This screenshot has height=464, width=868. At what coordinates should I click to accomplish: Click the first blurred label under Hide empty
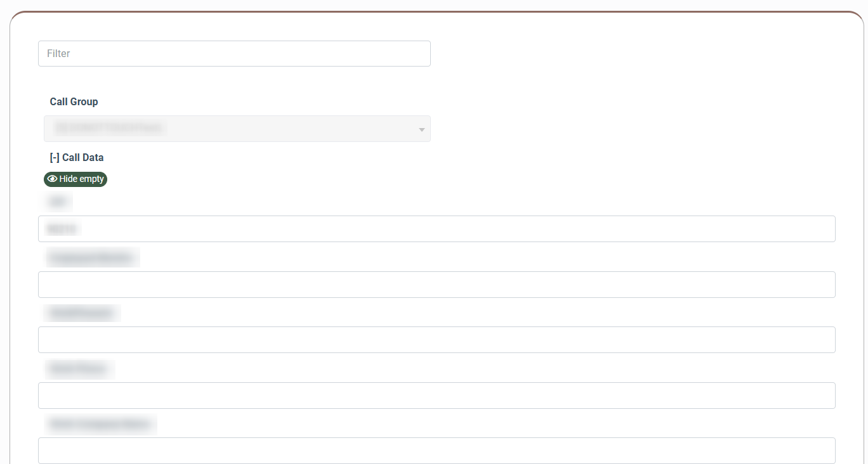coord(58,202)
